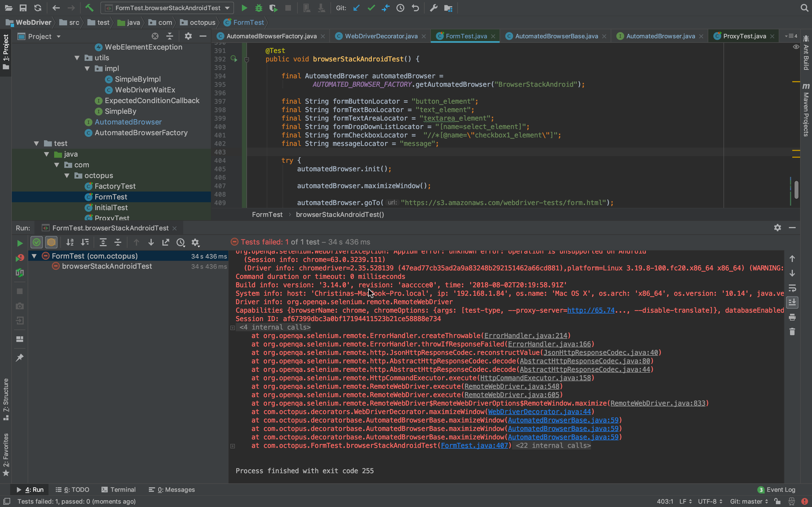Switch to the ProxyTest.java editor tab
Screen dimensions: 812x507
744,36
